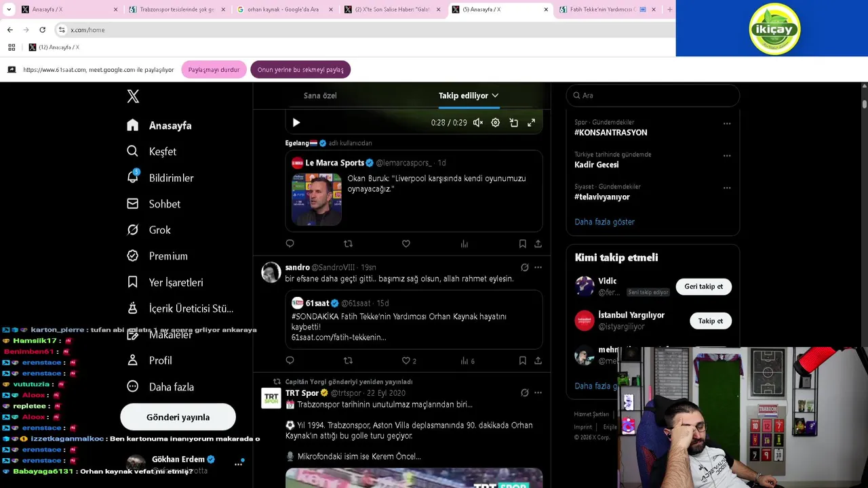Open Gökhan Erdem account menu dots
This screenshot has height=488, width=868.
coord(238,464)
